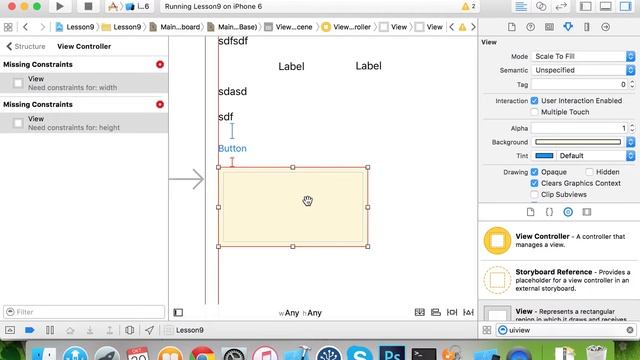Open the File inspector
The width and height of the screenshot is (640, 360).
click(x=511, y=27)
